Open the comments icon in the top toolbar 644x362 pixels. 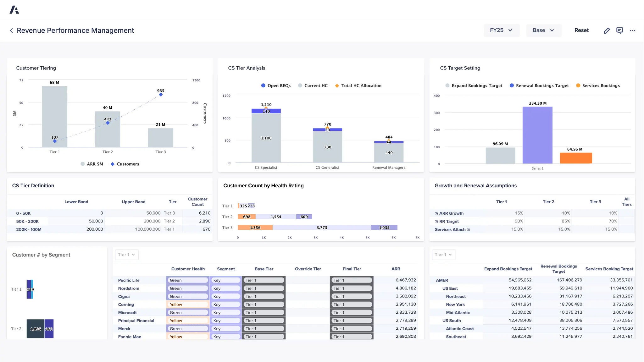pos(619,30)
